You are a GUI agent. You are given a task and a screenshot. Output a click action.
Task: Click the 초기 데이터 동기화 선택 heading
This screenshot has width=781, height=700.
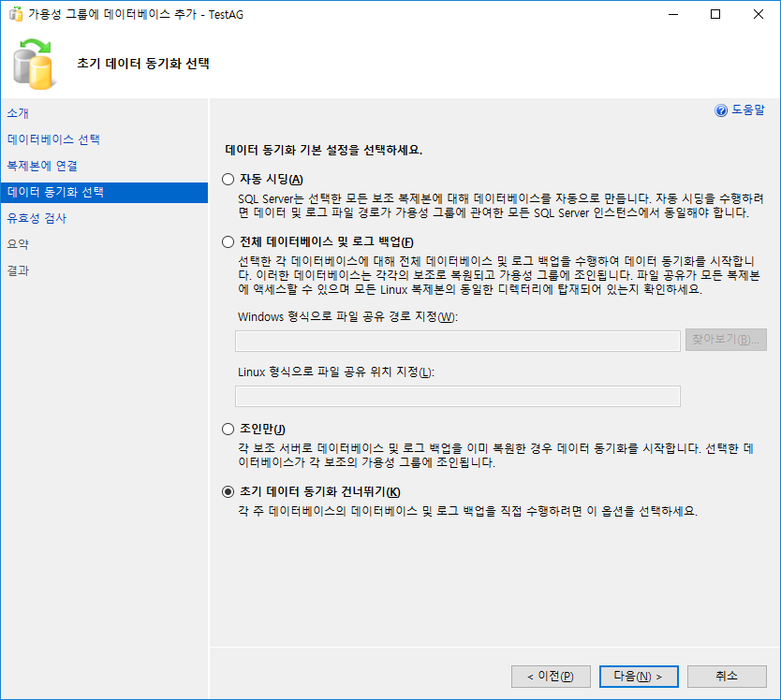point(143,64)
